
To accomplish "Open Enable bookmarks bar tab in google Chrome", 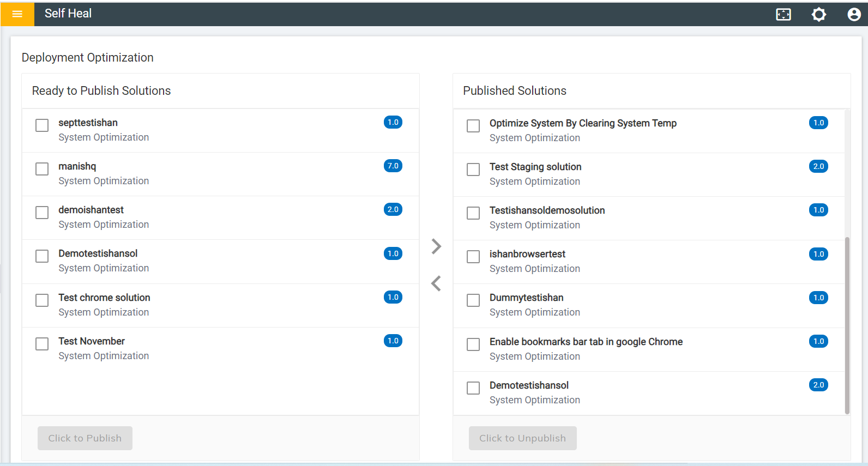I will tap(586, 342).
